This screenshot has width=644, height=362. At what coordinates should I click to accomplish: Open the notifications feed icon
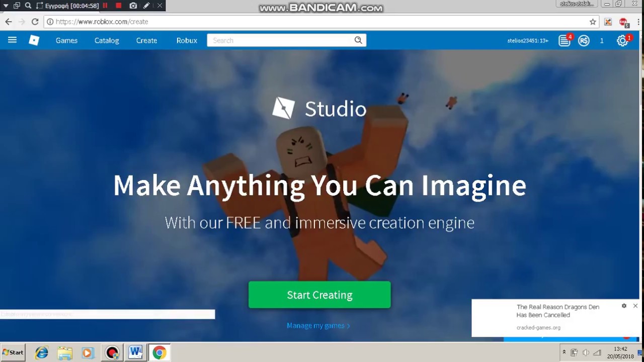[565, 41]
